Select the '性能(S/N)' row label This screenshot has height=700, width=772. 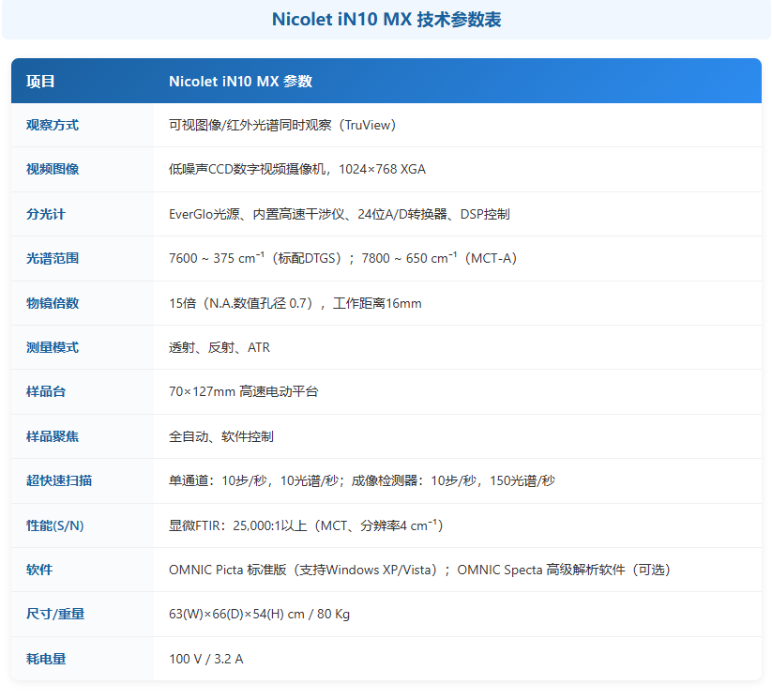(x=54, y=525)
